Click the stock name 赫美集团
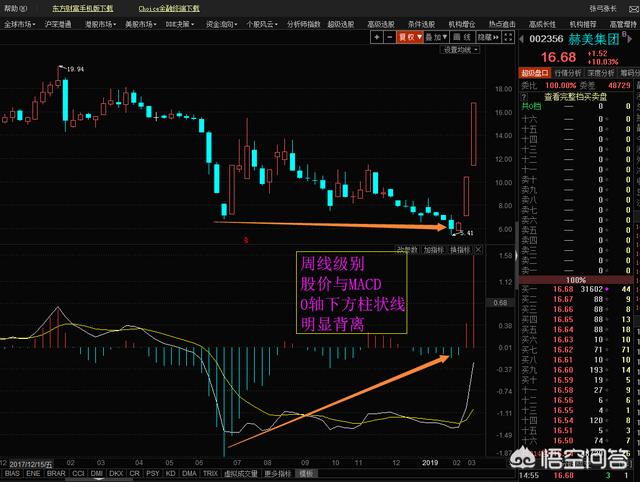 [593, 39]
